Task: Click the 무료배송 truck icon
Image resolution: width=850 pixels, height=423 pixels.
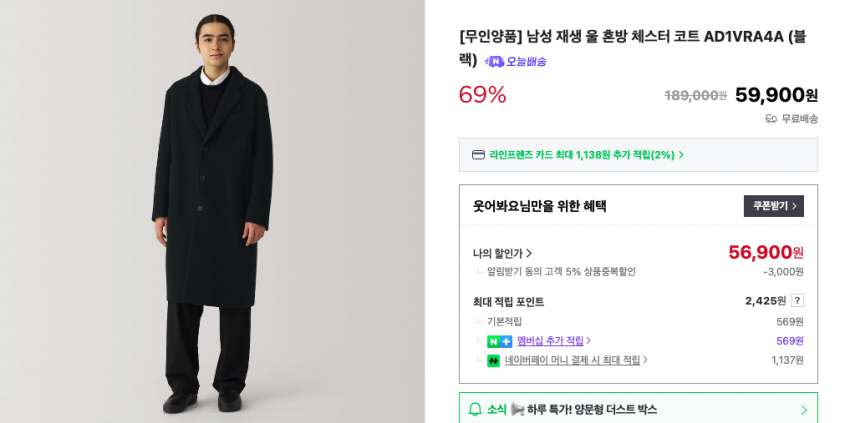Action: (x=771, y=118)
